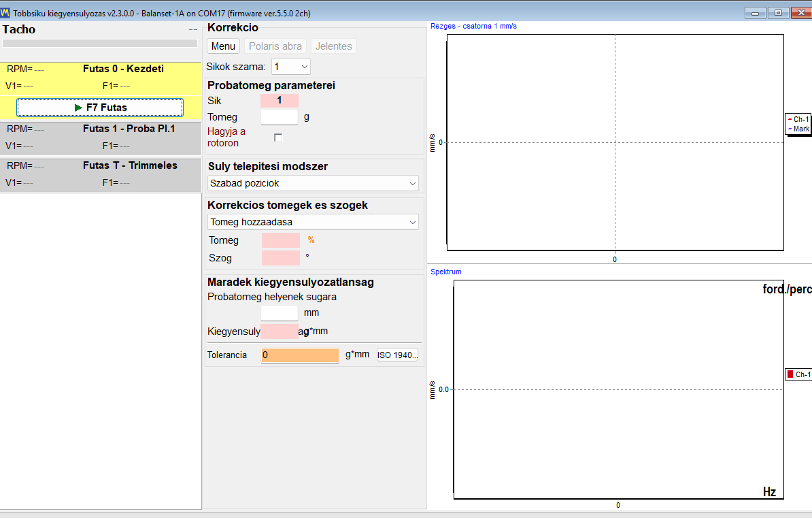Click the correction Tomeg percent field
The height and width of the screenshot is (518, 812).
click(x=281, y=240)
